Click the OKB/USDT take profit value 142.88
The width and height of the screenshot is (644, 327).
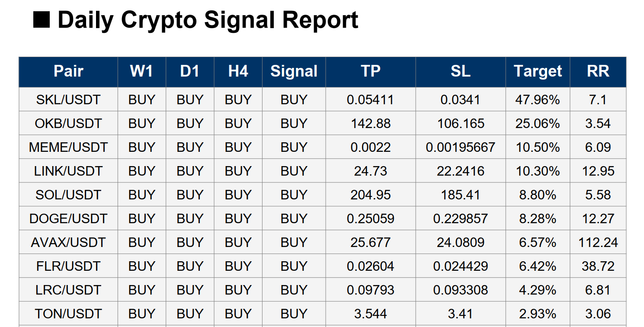pyautogui.click(x=370, y=124)
